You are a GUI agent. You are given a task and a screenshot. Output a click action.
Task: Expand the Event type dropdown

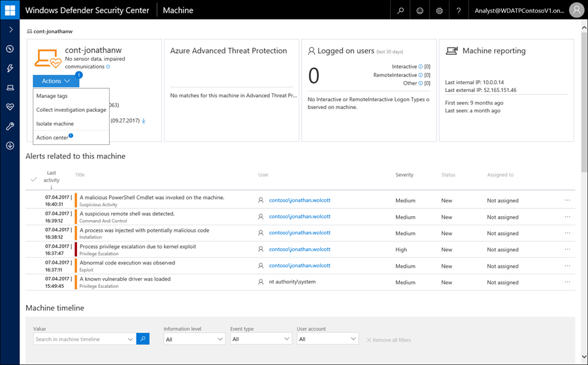[261, 339]
